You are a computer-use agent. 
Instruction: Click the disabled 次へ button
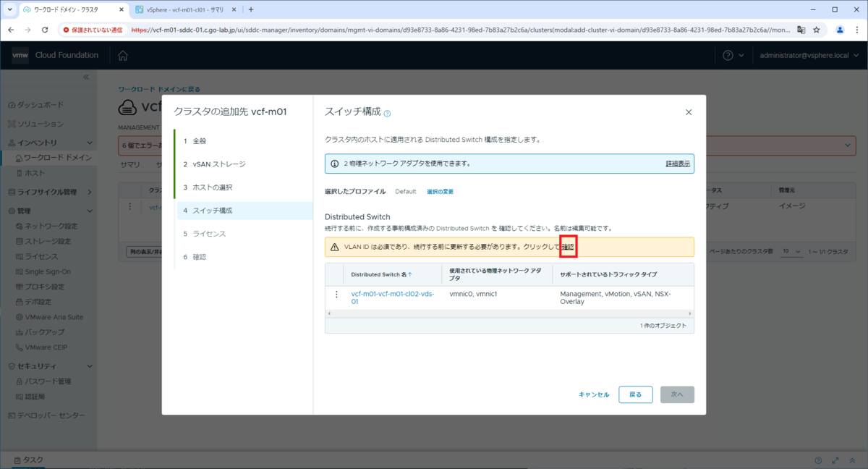click(677, 394)
